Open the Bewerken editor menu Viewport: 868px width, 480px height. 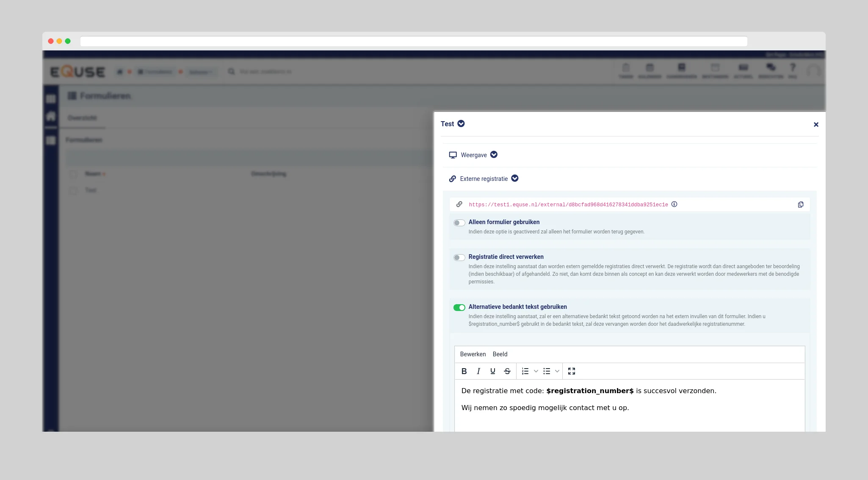coord(473,354)
